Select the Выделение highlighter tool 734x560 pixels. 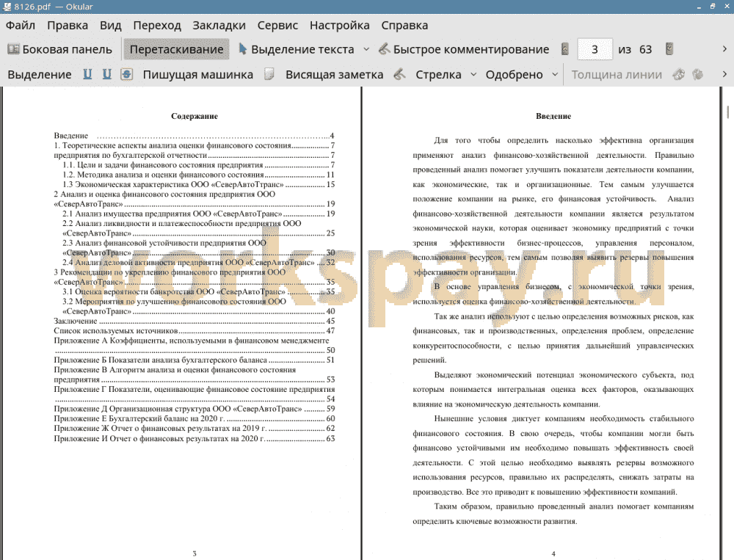(x=40, y=74)
